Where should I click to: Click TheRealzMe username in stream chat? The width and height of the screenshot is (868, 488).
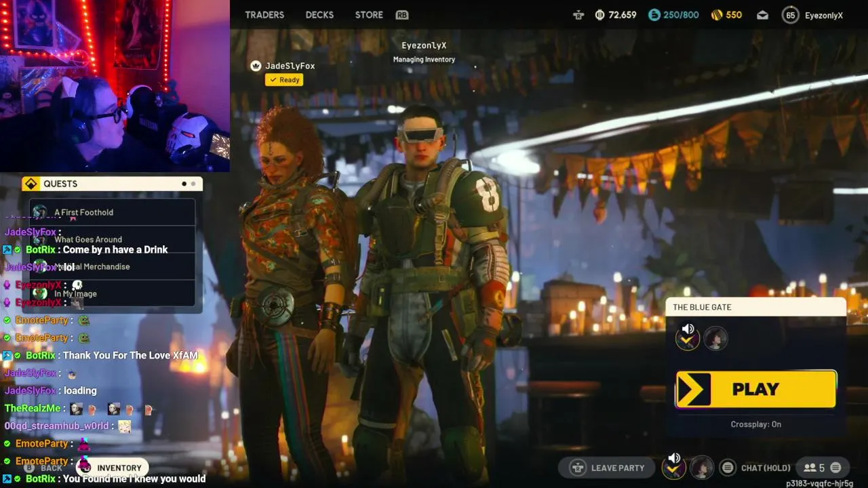33,408
